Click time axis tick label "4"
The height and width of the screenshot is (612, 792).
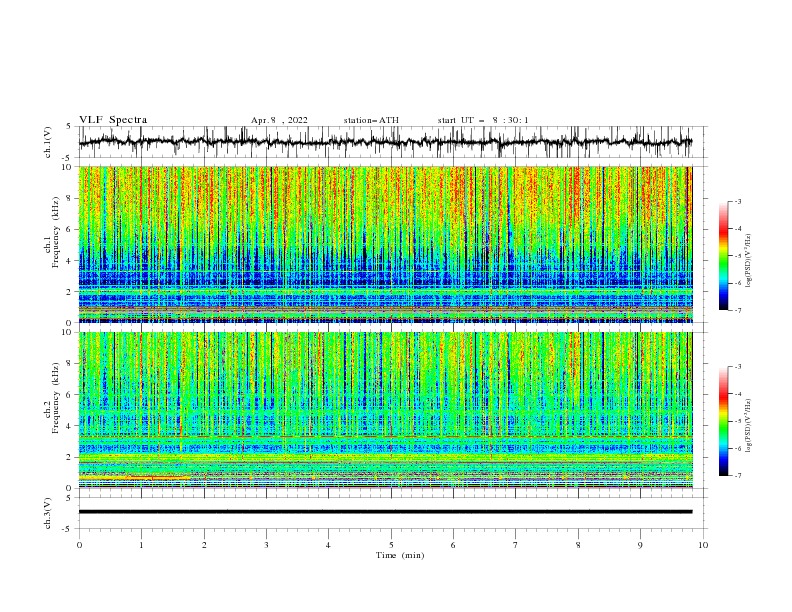(328, 545)
